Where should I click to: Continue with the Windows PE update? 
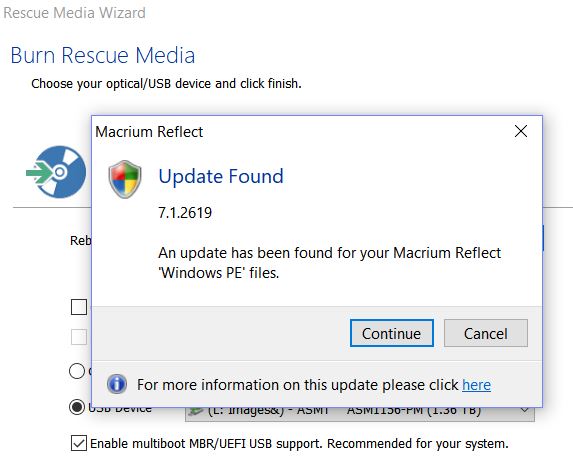pyautogui.click(x=392, y=333)
